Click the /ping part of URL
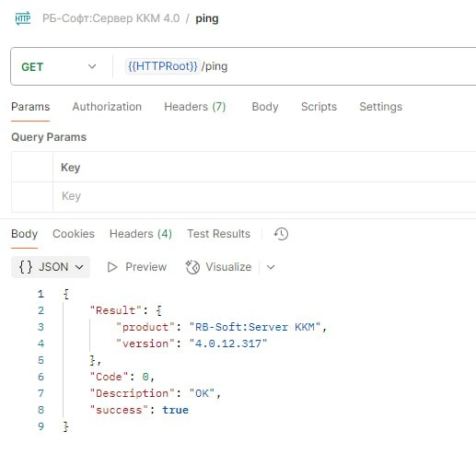This screenshot has width=476, height=454. [215, 66]
